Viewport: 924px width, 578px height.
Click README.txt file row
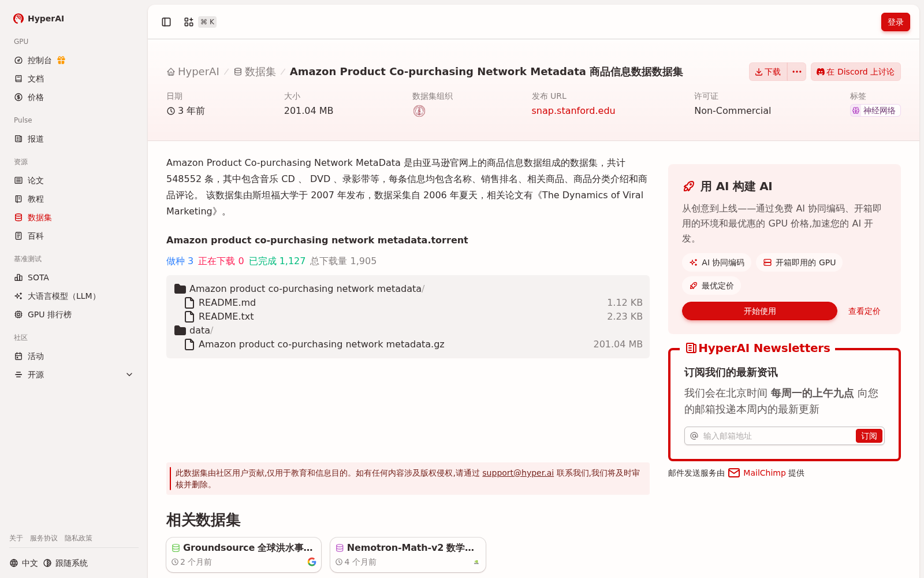408,317
